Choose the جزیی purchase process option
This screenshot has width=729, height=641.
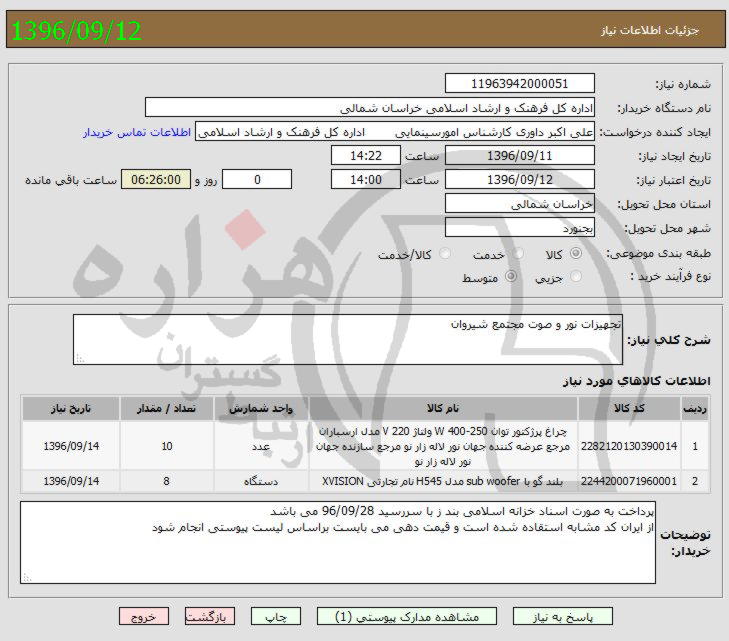point(576,277)
